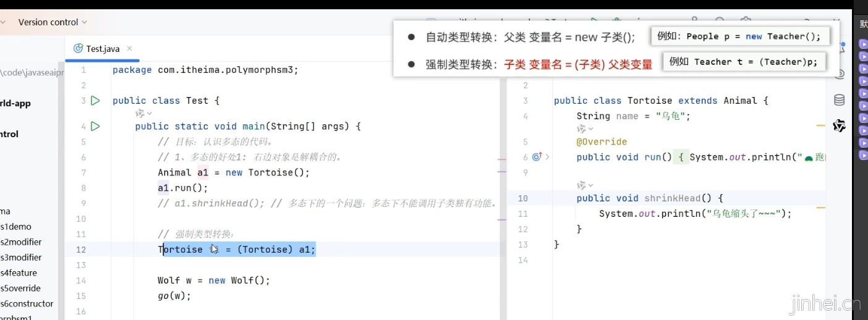This screenshot has width=868, height=320.
Task: Jump to yellow warning stripe beside String name line
Action: click(x=820, y=125)
